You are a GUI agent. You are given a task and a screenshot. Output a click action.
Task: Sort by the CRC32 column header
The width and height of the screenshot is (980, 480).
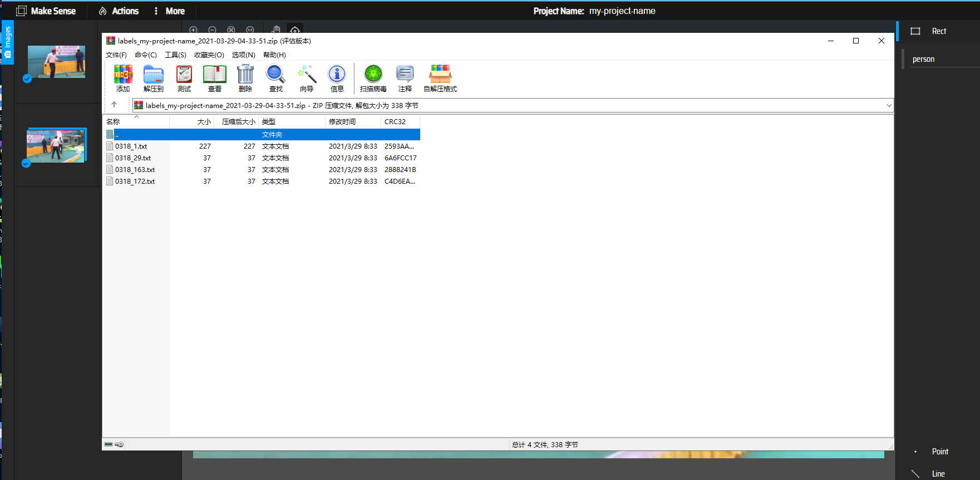click(x=395, y=122)
